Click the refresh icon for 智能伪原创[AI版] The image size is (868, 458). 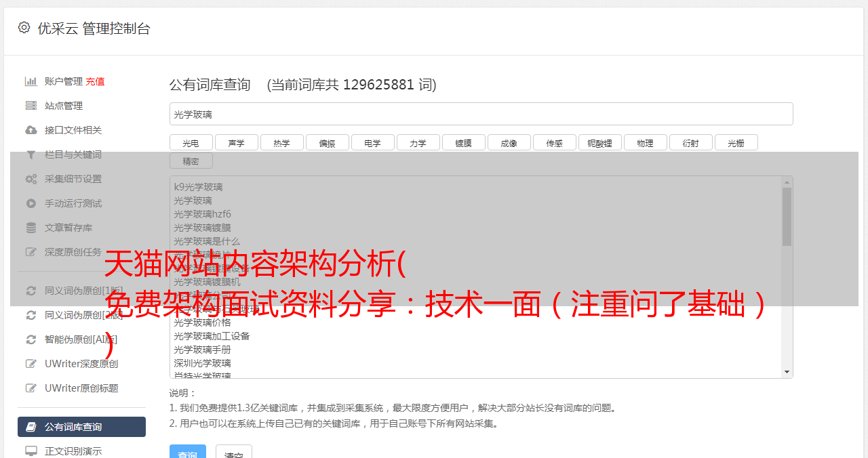click(31, 339)
